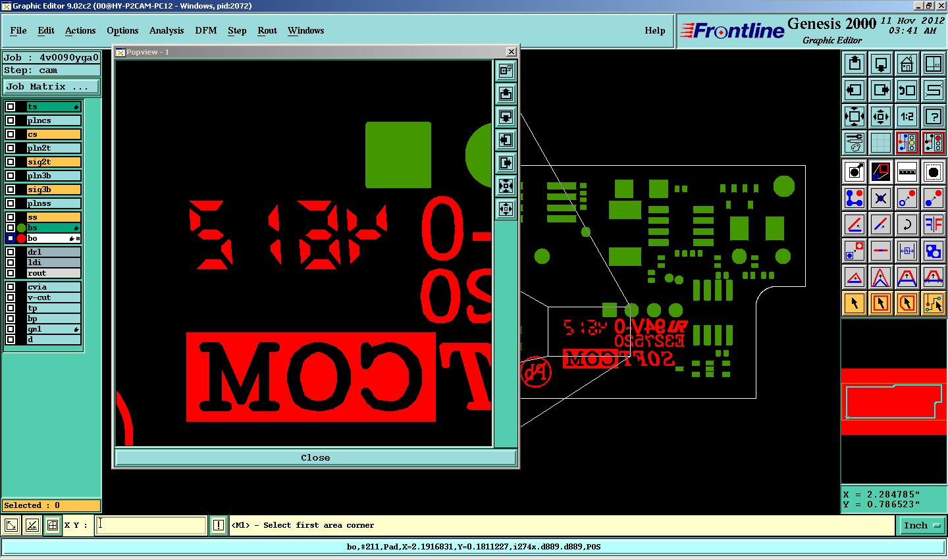Open the wrench and palette settings icon
Viewport: 948px width, 560px height.
(x=855, y=143)
